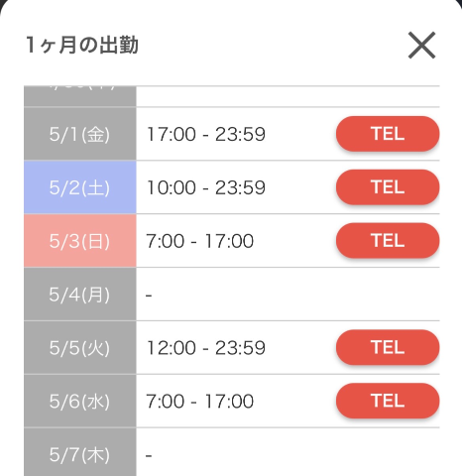This screenshot has height=476, width=462.
Task: Tap TEL button for 5/2(土)
Action: tap(388, 187)
